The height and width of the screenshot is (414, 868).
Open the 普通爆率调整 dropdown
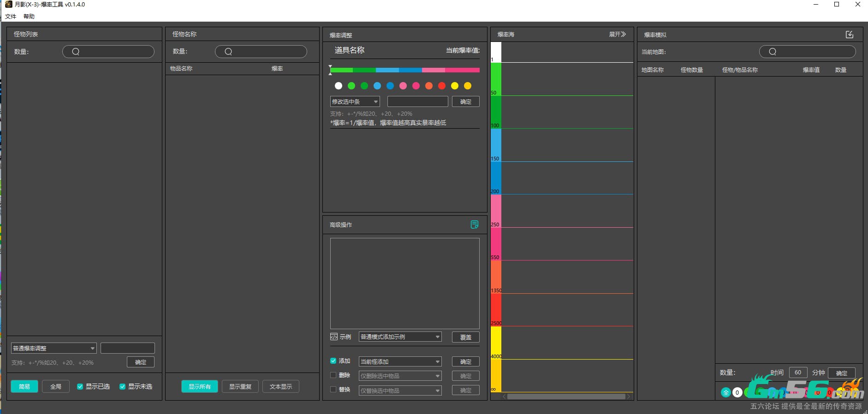(x=54, y=348)
